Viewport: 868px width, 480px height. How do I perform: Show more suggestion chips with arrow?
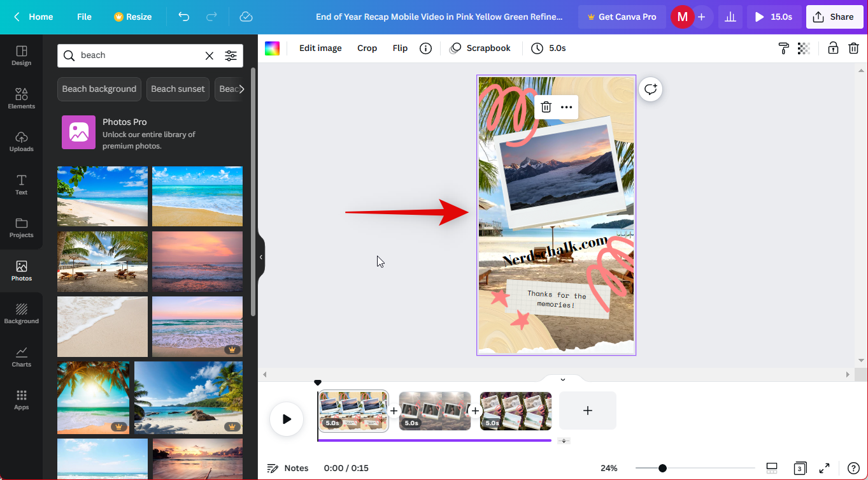click(x=241, y=89)
